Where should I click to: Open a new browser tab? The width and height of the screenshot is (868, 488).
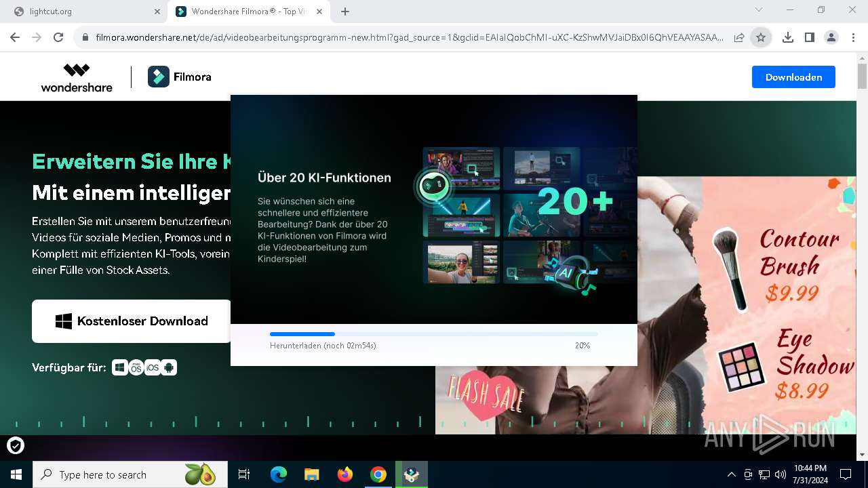[345, 12]
